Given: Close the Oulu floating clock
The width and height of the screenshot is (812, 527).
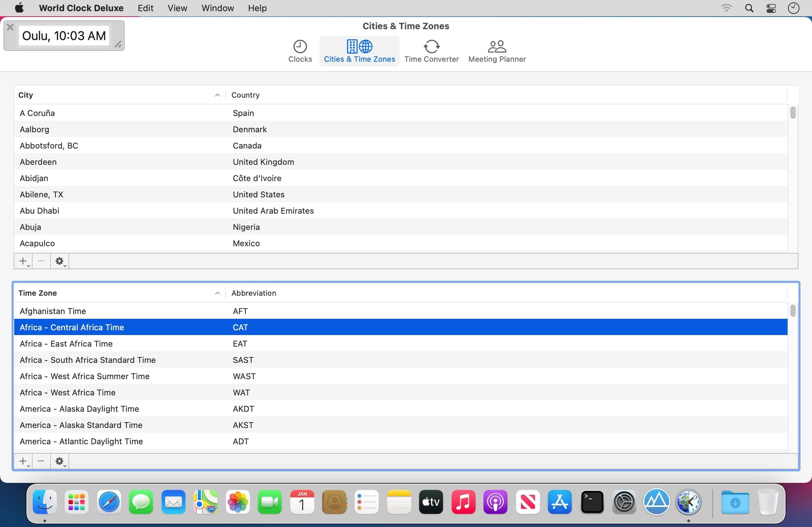Looking at the screenshot, I should pyautogui.click(x=10, y=27).
